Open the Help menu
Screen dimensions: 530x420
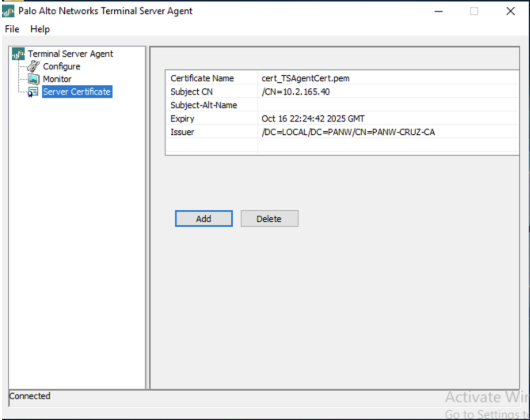pos(40,29)
